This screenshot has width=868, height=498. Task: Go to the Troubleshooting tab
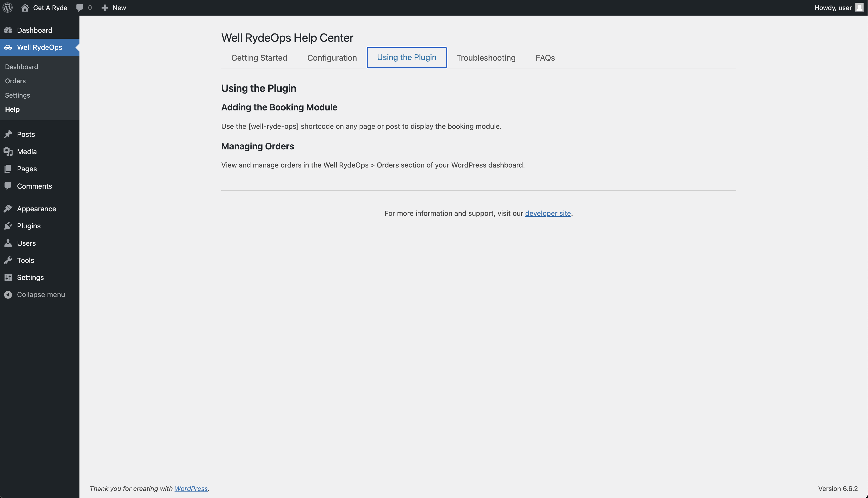point(486,58)
